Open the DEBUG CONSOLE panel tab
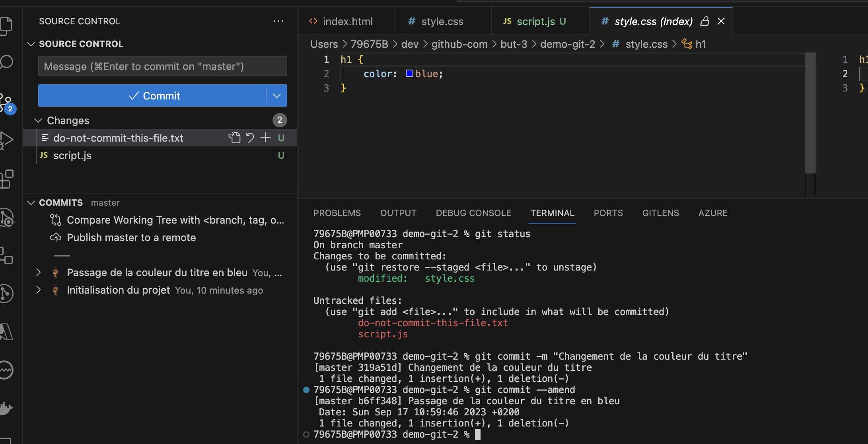The image size is (868, 444). coord(473,213)
